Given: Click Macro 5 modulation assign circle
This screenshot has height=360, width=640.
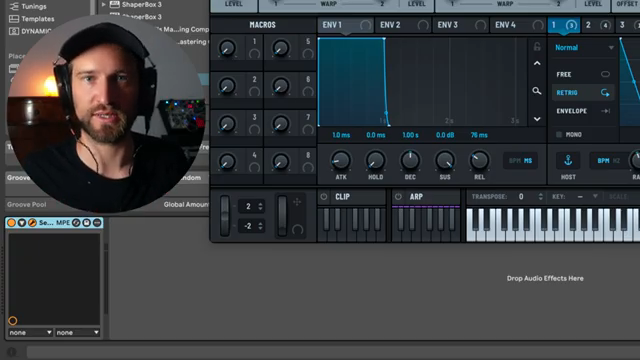Looking at the screenshot, I should tap(308, 54).
